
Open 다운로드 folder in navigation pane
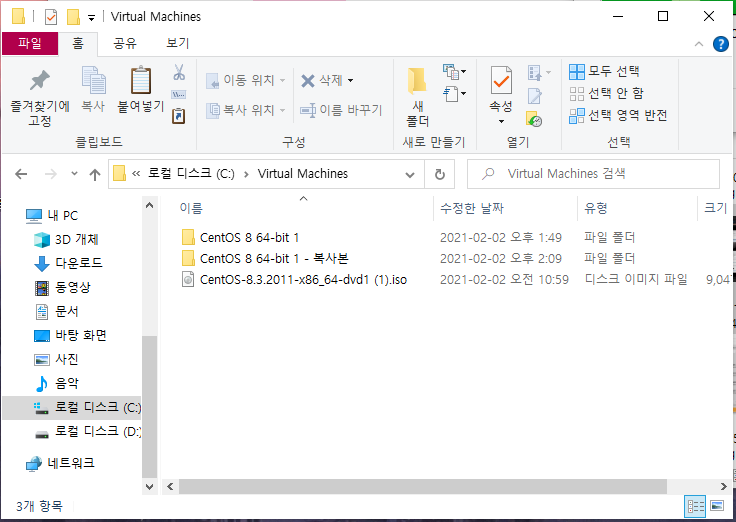69,263
